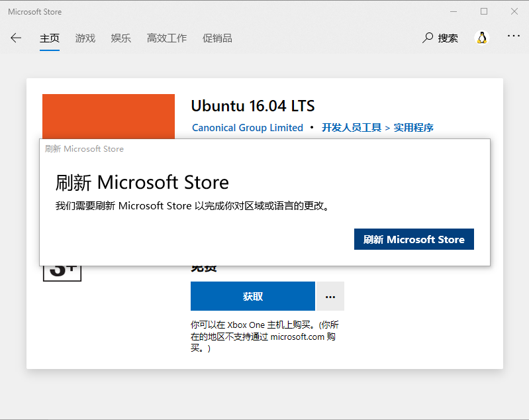Open the 实用程序 subcategory link

click(x=414, y=128)
